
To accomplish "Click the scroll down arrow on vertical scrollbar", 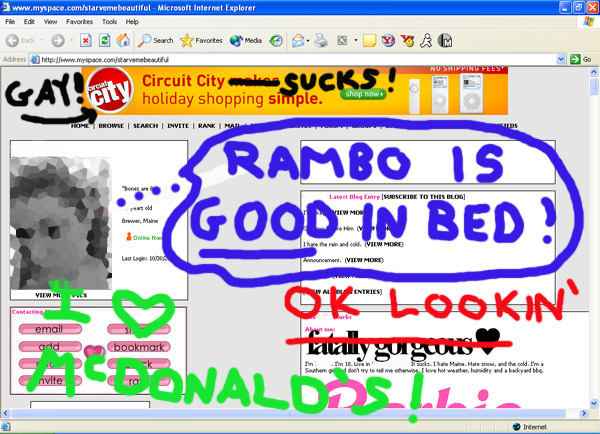I will 594,403.
